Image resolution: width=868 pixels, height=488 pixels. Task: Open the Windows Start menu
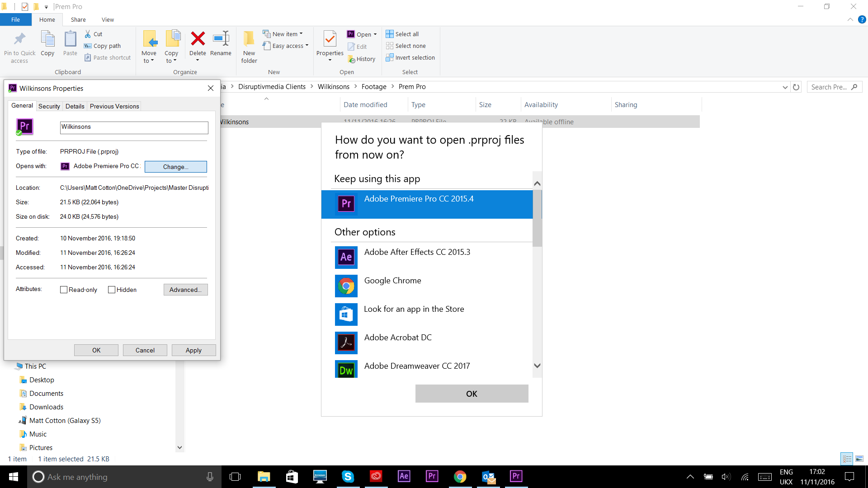[14, 477]
